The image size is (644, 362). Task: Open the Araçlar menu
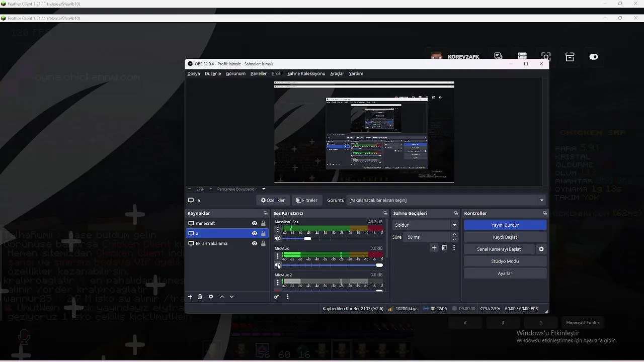point(337,73)
